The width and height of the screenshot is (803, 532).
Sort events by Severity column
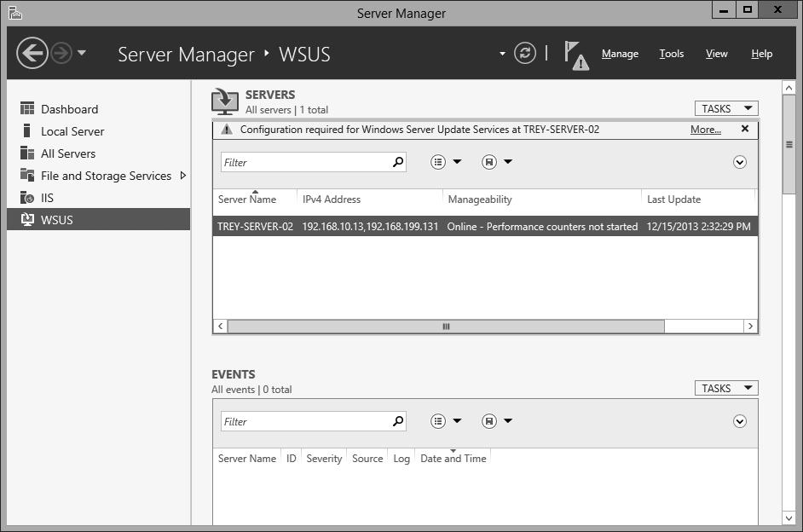point(324,459)
